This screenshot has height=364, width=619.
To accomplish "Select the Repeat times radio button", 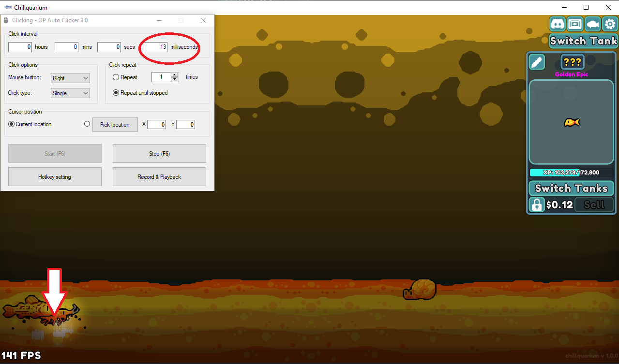I will pyautogui.click(x=116, y=77).
